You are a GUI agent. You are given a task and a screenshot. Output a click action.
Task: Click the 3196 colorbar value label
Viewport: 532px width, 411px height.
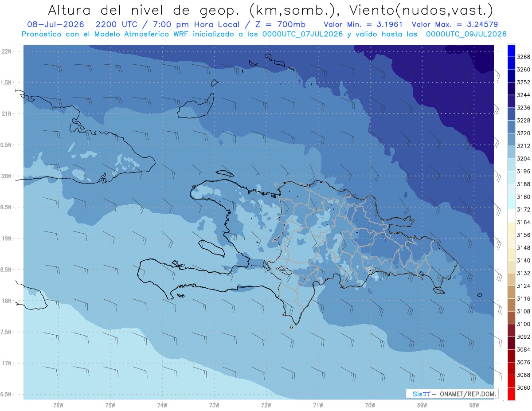tap(523, 171)
